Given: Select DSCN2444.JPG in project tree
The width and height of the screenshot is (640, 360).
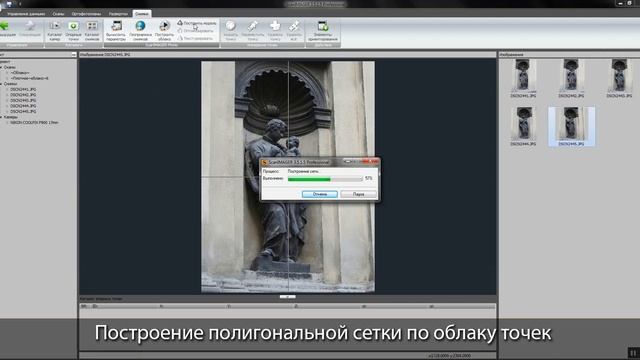Looking at the screenshot, I should [23, 106].
